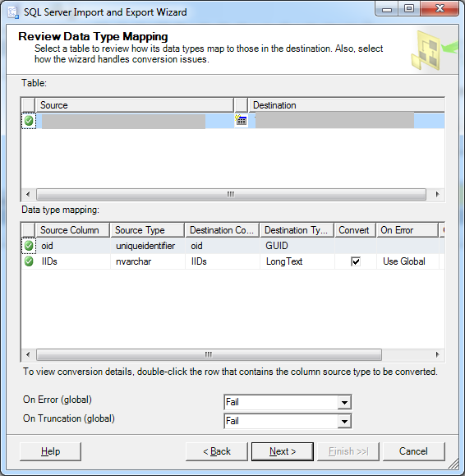Select the 'oid' source column cell
This screenshot has width=465, height=476.
click(72, 246)
